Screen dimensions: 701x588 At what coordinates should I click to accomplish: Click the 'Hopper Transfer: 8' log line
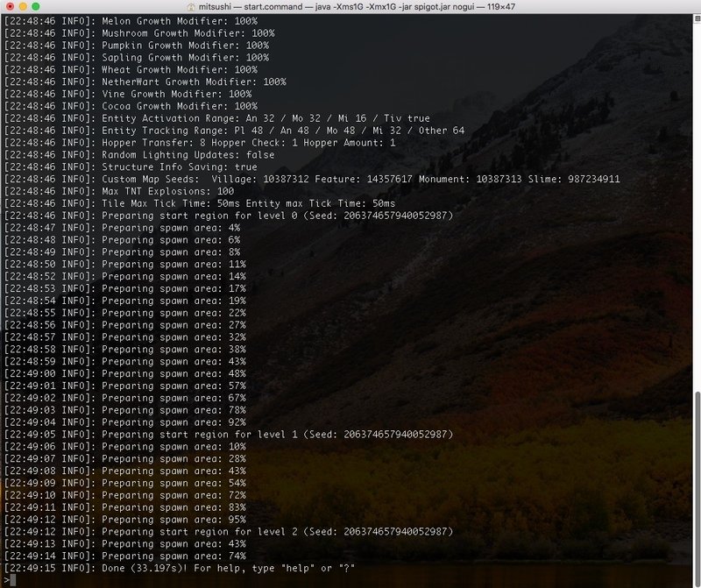(x=200, y=143)
